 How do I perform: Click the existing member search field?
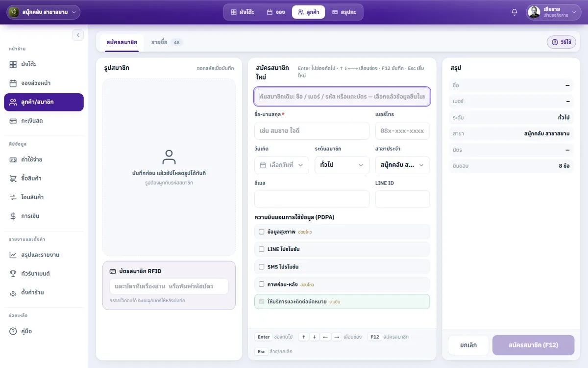tap(342, 97)
